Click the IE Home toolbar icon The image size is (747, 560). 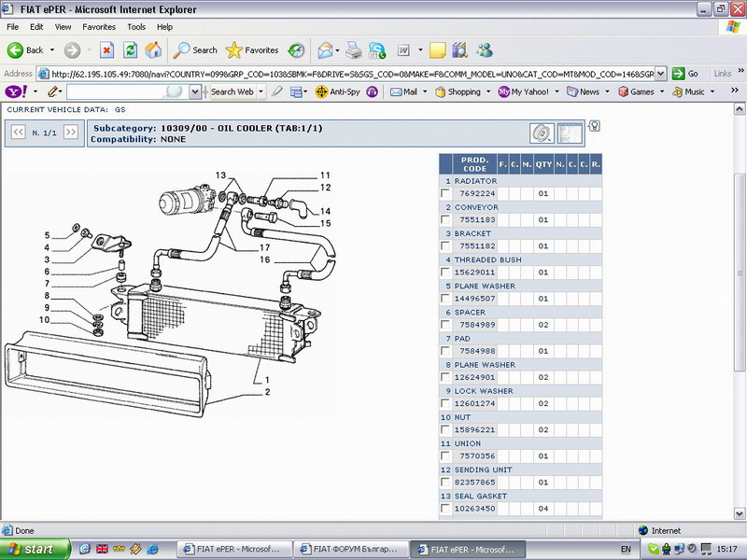[153, 50]
